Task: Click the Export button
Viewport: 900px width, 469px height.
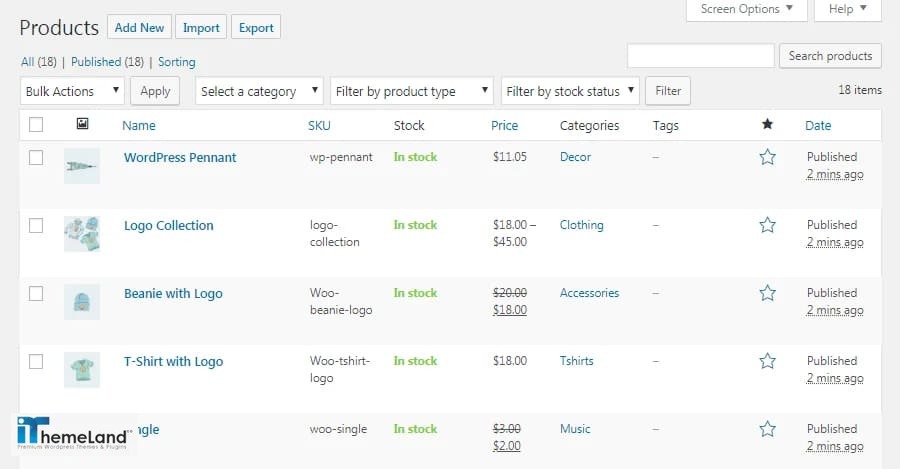Action: (256, 28)
